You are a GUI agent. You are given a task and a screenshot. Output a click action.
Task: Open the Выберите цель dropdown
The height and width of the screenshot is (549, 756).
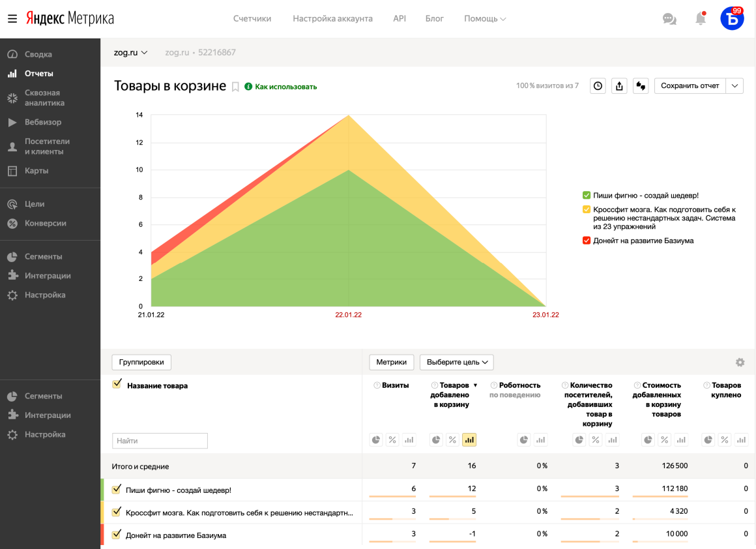pyautogui.click(x=457, y=363)
